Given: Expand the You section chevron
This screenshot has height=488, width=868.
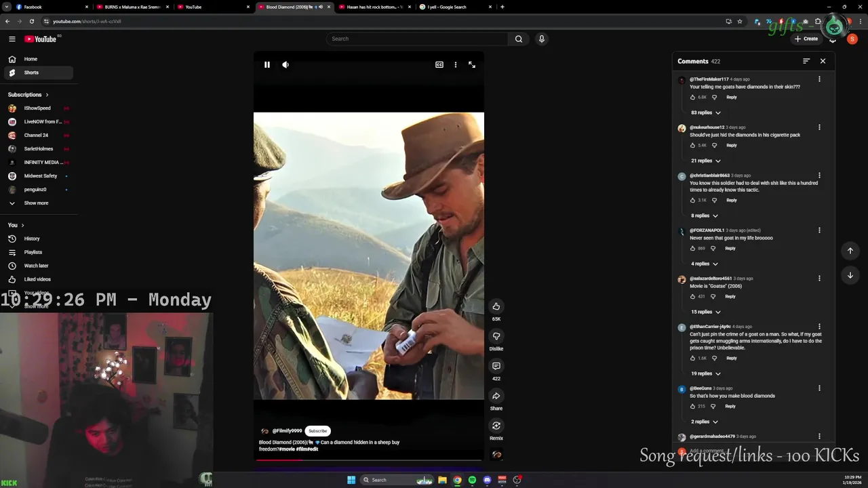Looking at the screenshot, I should point(22,225).
